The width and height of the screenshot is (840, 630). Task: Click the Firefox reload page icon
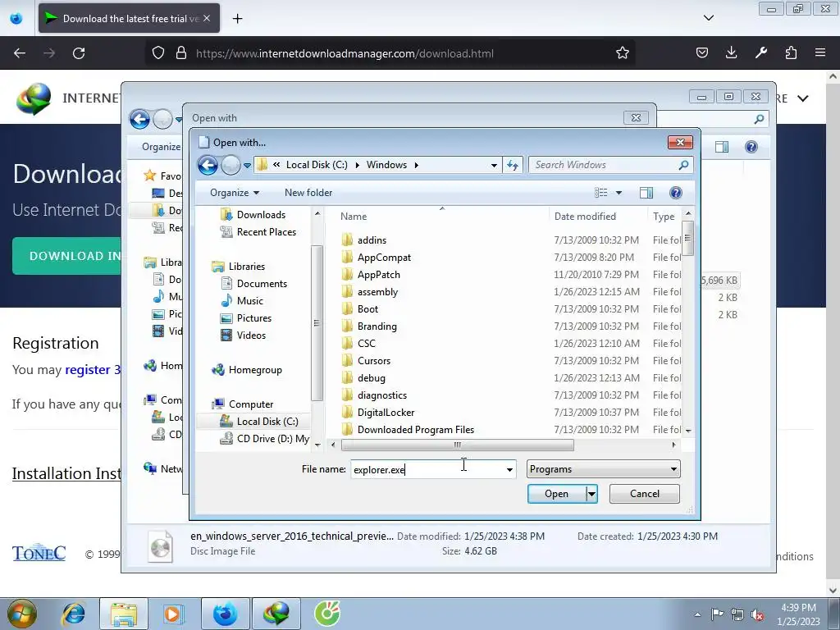79,53
